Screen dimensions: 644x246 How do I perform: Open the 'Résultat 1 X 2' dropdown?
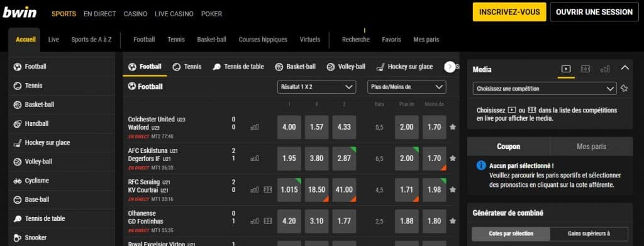316,87
